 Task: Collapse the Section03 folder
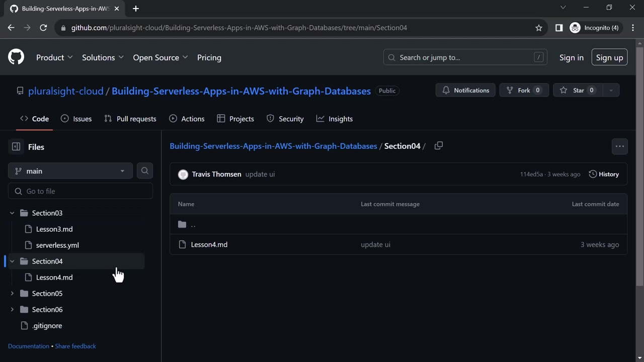[x=12, y=213]
